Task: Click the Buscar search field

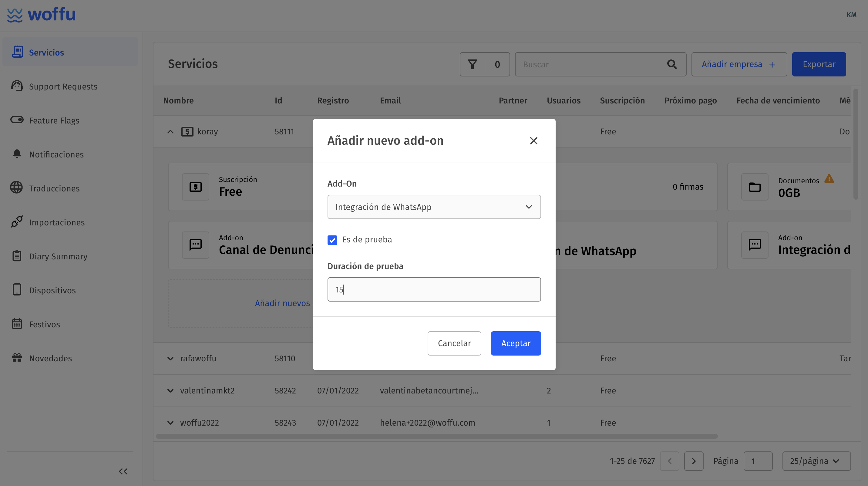Action: click(x=601, y=64)
